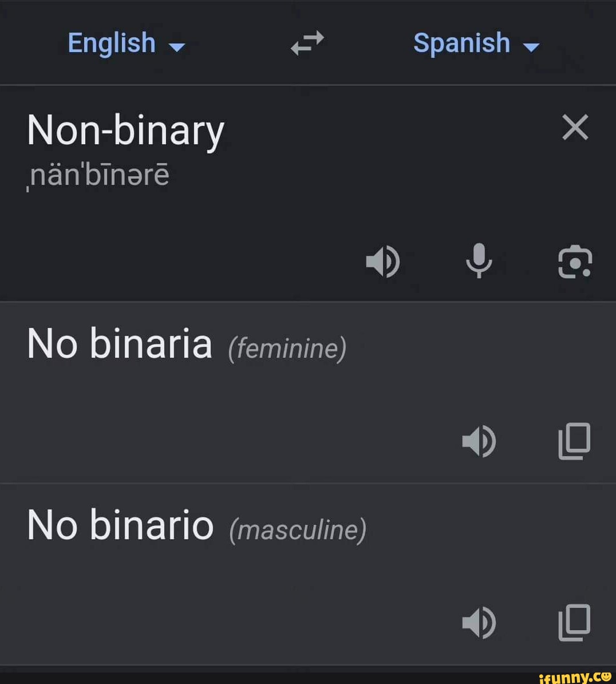Select the source text 'Non-binary'

pos(125,129)
